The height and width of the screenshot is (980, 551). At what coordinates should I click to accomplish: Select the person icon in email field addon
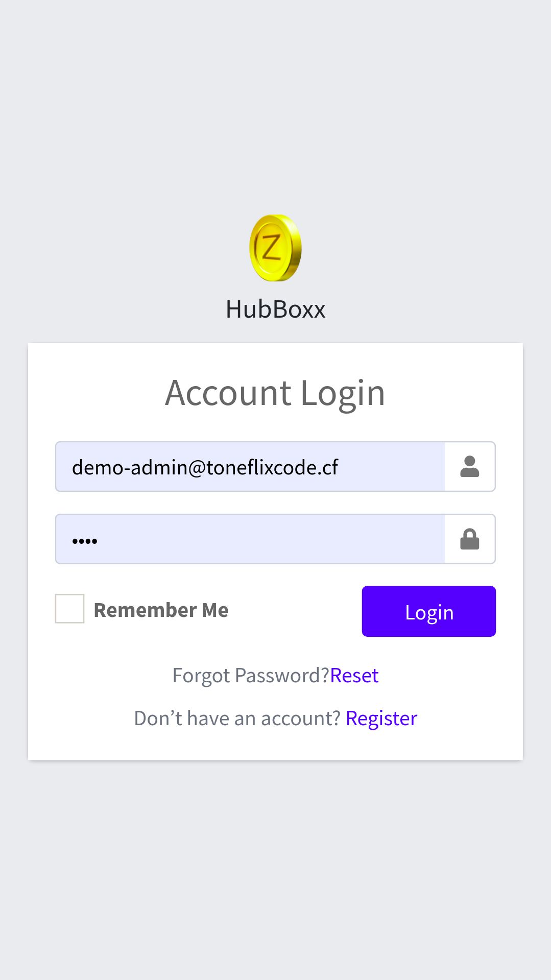[469, 467]
